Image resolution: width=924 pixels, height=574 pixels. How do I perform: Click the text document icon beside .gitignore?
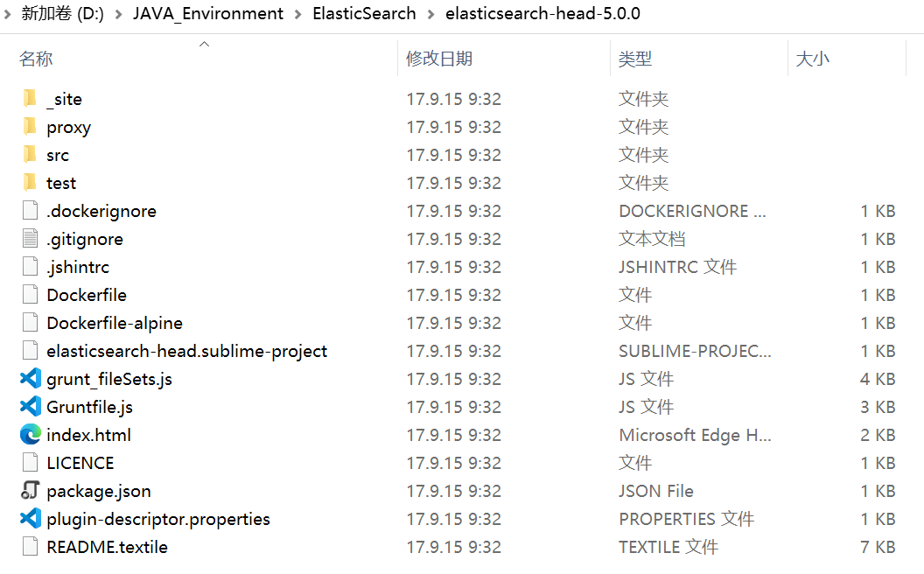click(x=31, y=239)
